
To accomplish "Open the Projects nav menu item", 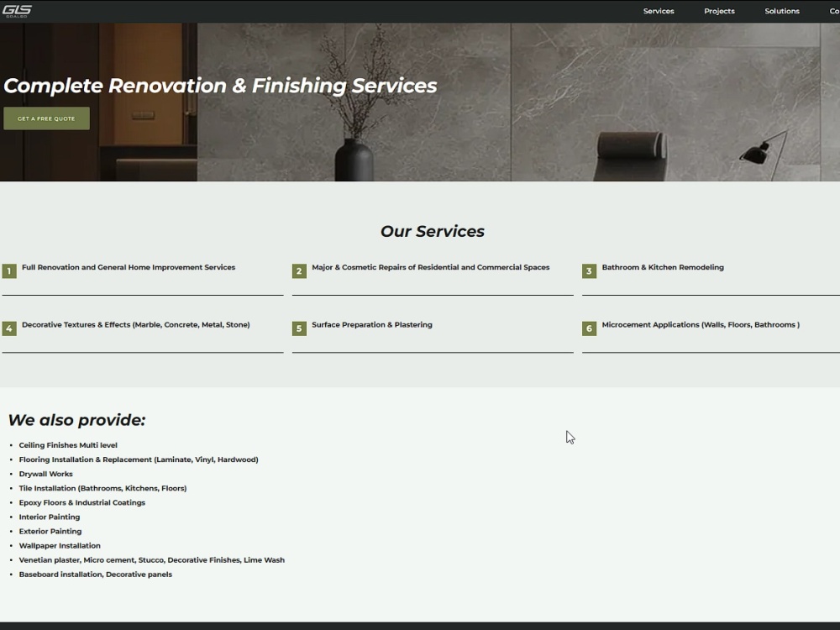I will coord(719,11).
